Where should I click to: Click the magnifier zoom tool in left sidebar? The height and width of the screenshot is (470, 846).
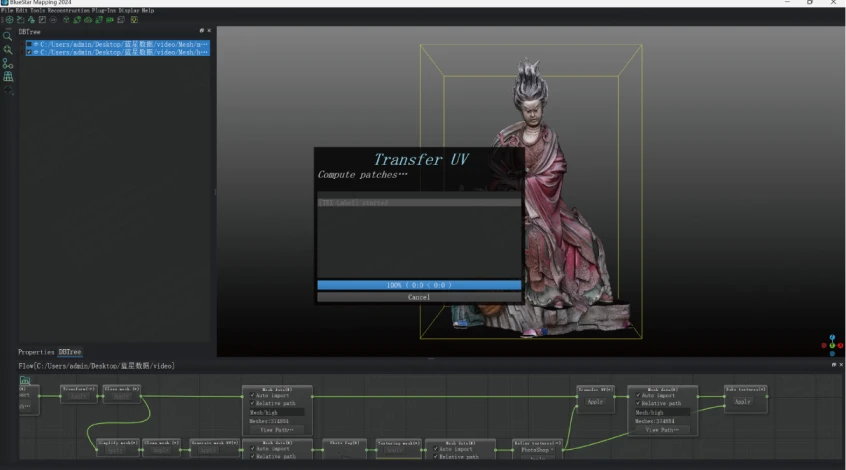click(x=8, y=35)
